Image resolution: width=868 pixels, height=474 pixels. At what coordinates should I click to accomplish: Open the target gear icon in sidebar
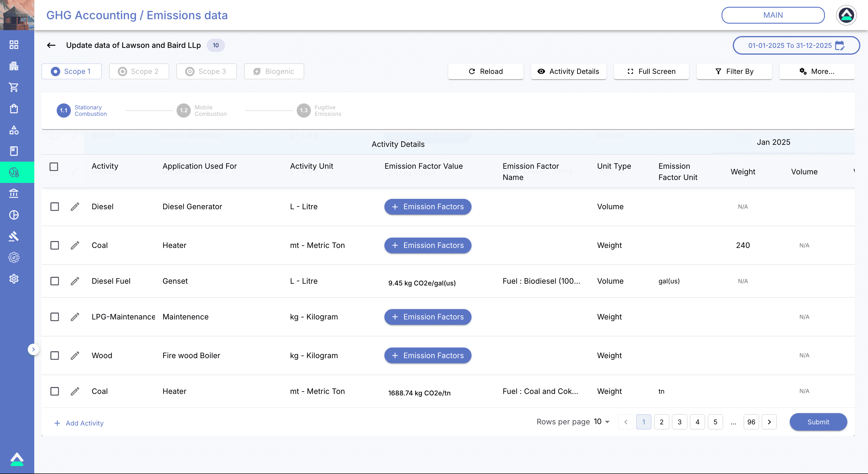point(14,257)
